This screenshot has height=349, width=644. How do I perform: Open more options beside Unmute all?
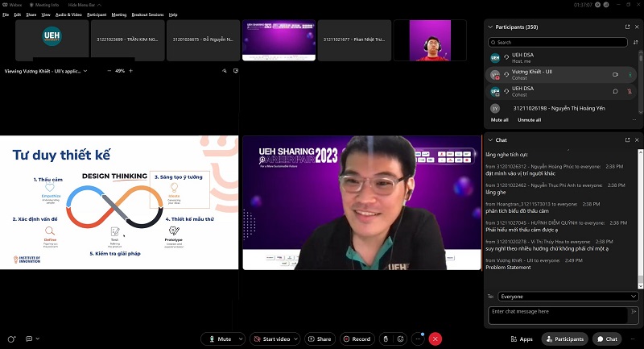(634, 120)
